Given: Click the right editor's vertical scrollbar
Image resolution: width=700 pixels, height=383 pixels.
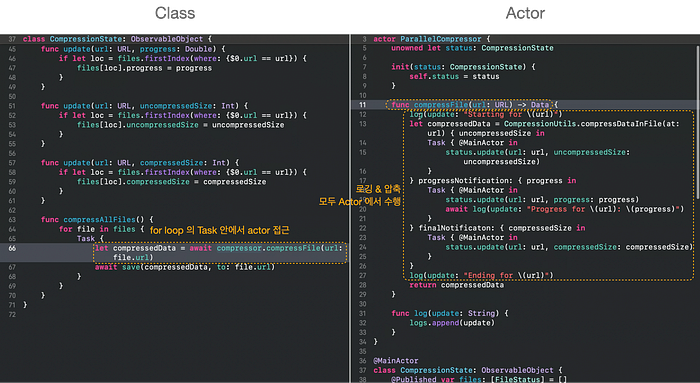Looking at the screenshot, I should coord(697,121).
